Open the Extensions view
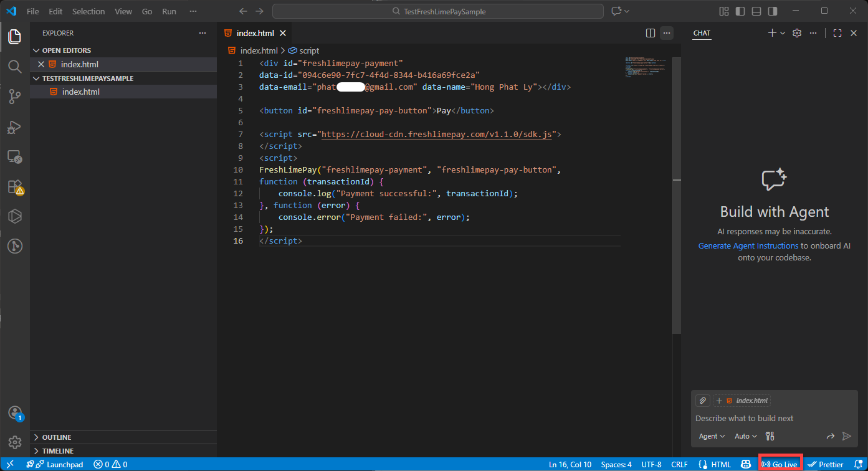868x471 pixels. (14, 186)
